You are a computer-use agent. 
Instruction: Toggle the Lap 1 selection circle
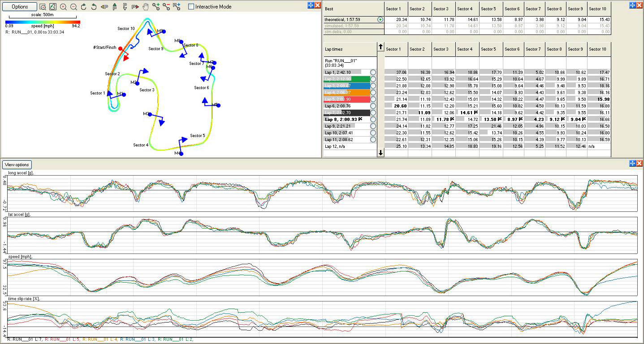(x=373, y=72)
